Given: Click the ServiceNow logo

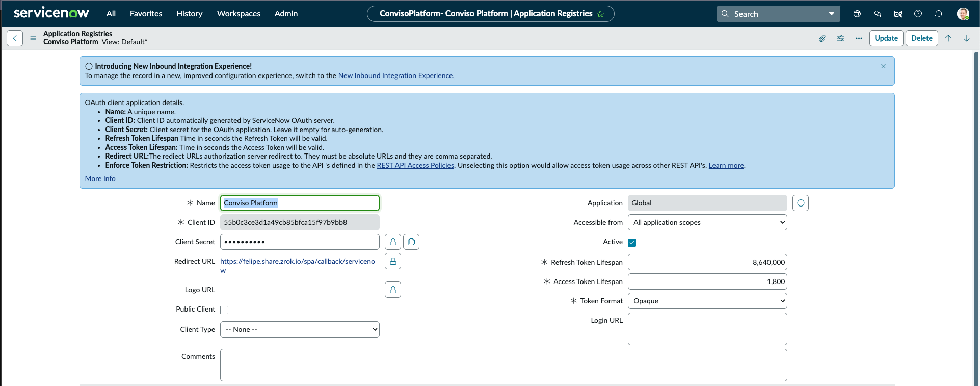Looking at the screenshot, I should coord(51,13).
